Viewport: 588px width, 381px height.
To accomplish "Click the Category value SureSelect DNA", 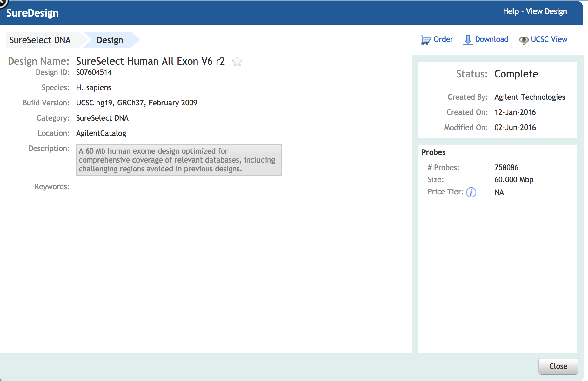I will 102,118.
